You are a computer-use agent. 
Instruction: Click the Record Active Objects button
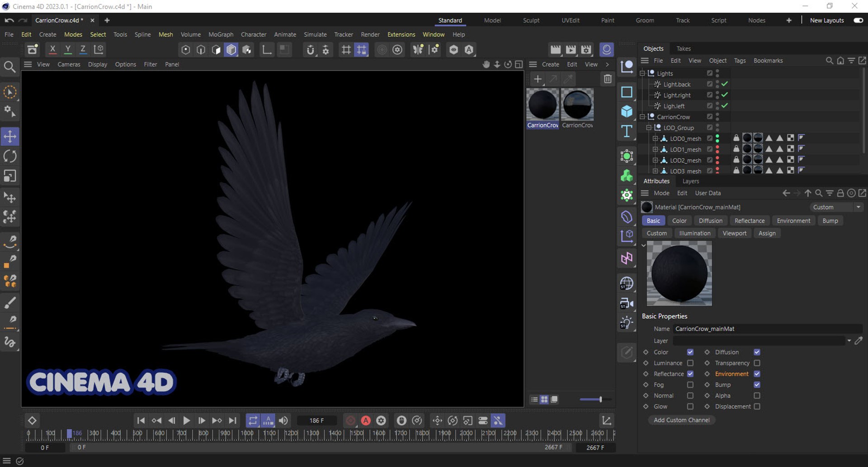(350, 420)
